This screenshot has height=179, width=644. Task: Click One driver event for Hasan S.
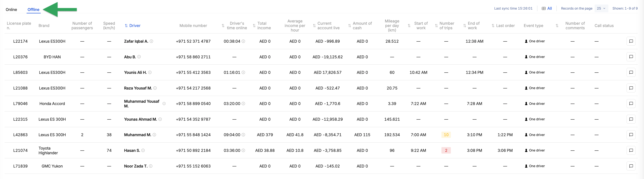[x=535, y=150]
